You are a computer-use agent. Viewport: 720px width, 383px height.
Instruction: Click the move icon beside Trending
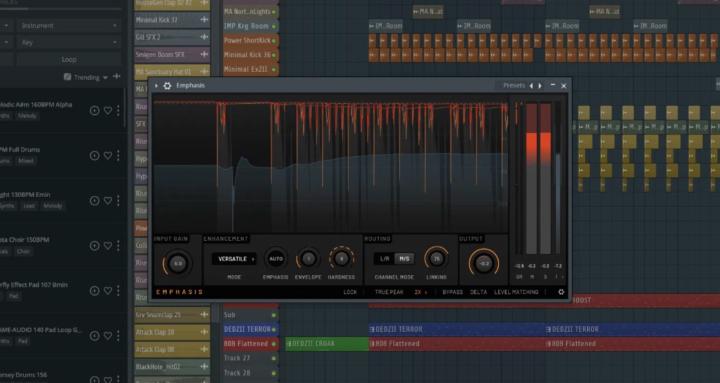pos(117,77)
